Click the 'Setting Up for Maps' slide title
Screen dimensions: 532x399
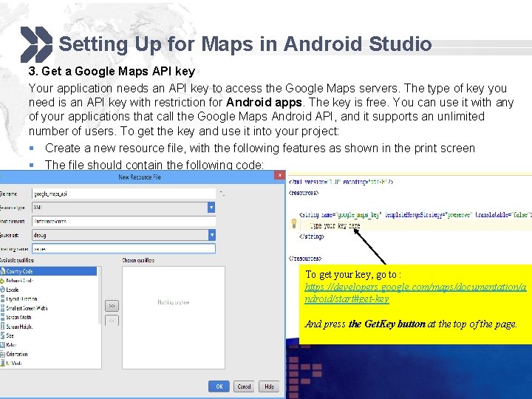pos(245,44)
